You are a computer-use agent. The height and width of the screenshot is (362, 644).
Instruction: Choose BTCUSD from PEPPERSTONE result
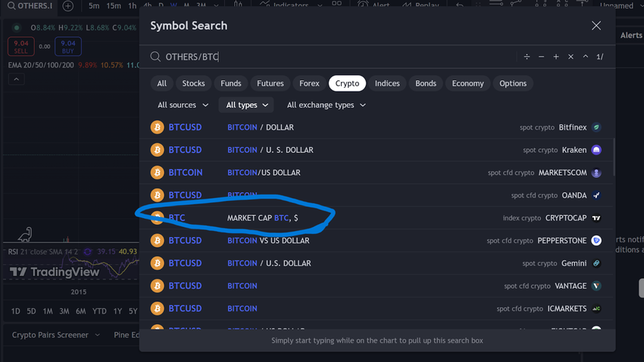(376, 241)
